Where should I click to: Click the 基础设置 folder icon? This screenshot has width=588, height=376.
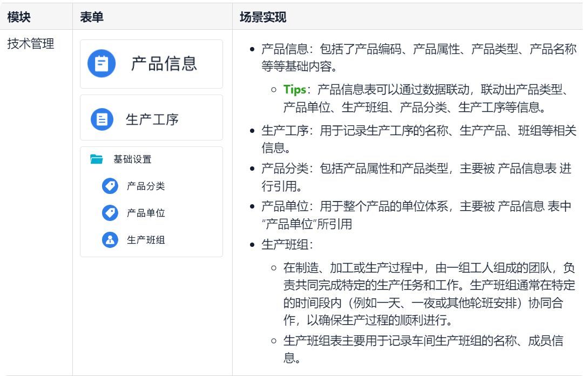(97, 159)
